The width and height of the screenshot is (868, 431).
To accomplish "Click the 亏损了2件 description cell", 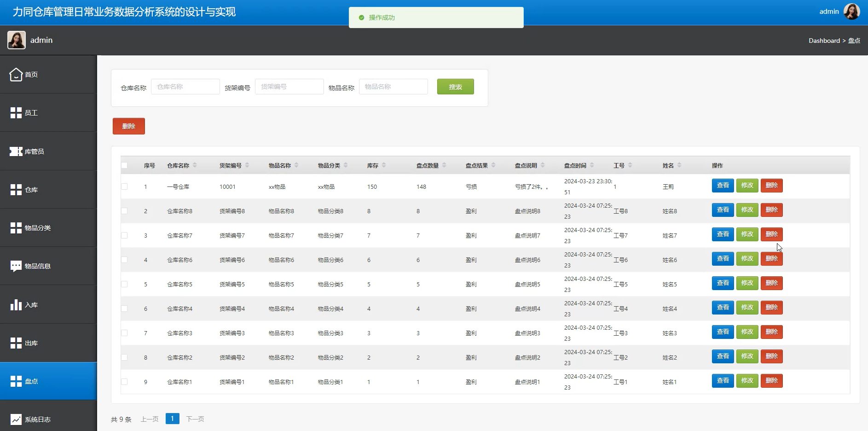I will pos(532,187).
